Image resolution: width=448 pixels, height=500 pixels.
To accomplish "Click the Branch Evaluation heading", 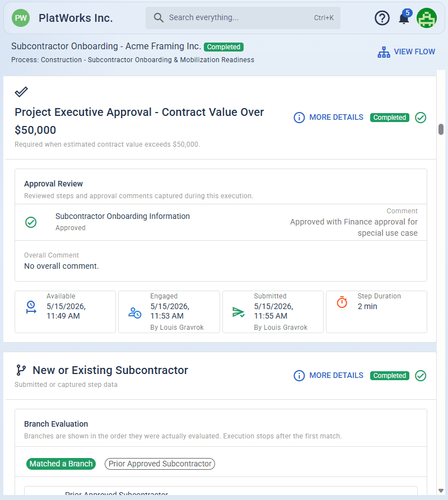I will (56, 424).
